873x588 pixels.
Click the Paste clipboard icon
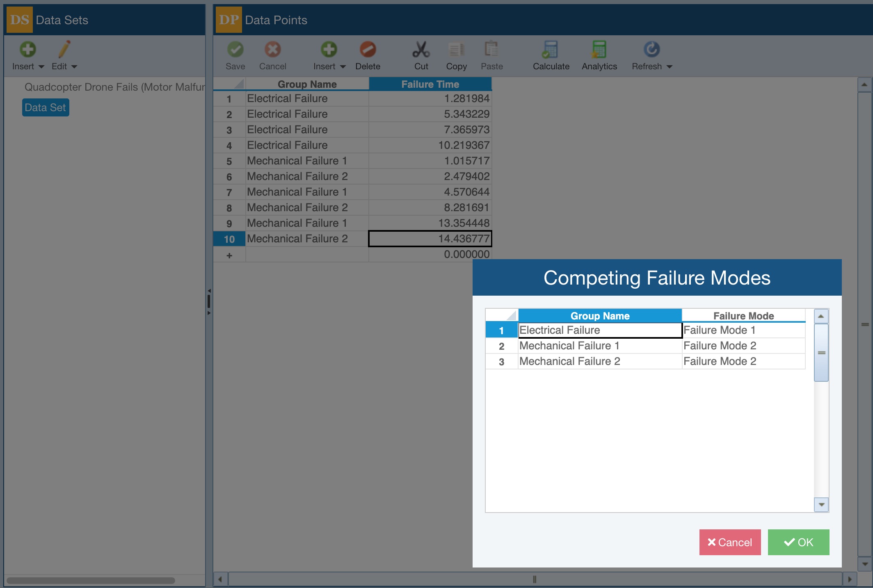pos(491,50)
